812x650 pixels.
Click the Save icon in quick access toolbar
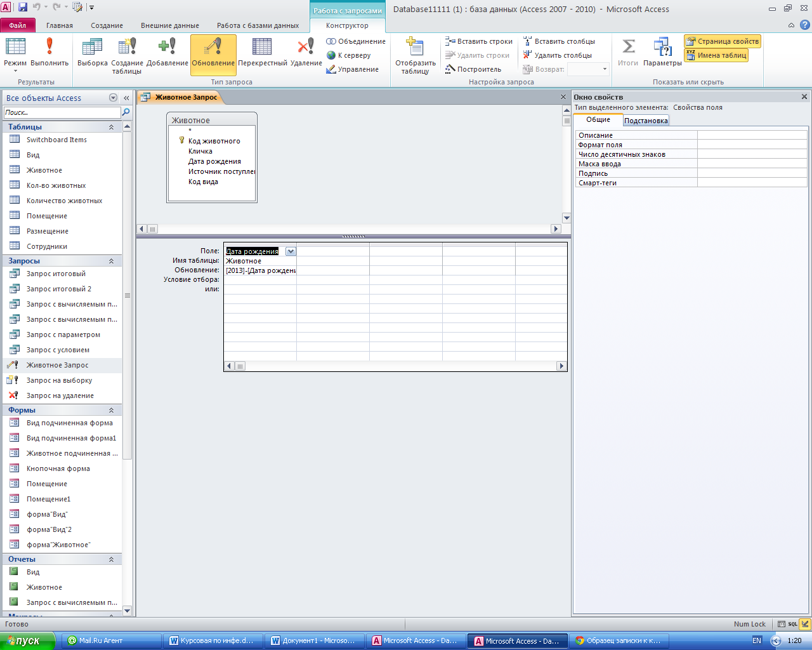coord(23,8)
